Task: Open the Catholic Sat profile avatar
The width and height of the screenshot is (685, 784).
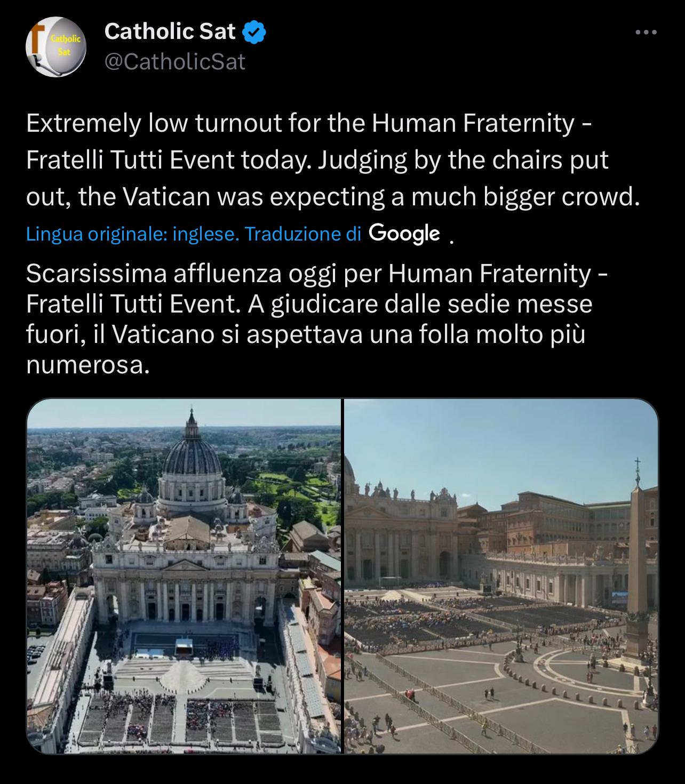Action: 55,47
